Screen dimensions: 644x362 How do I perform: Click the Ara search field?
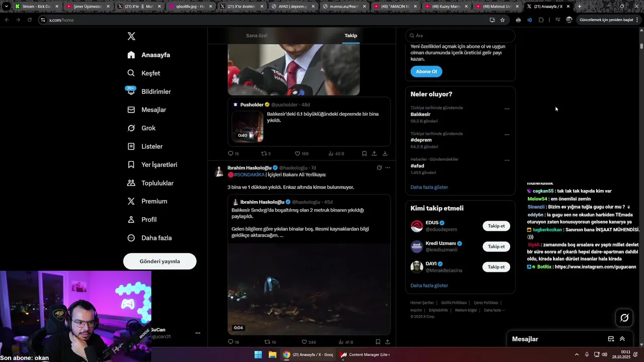pyautogui.click(x=460, y=36)
